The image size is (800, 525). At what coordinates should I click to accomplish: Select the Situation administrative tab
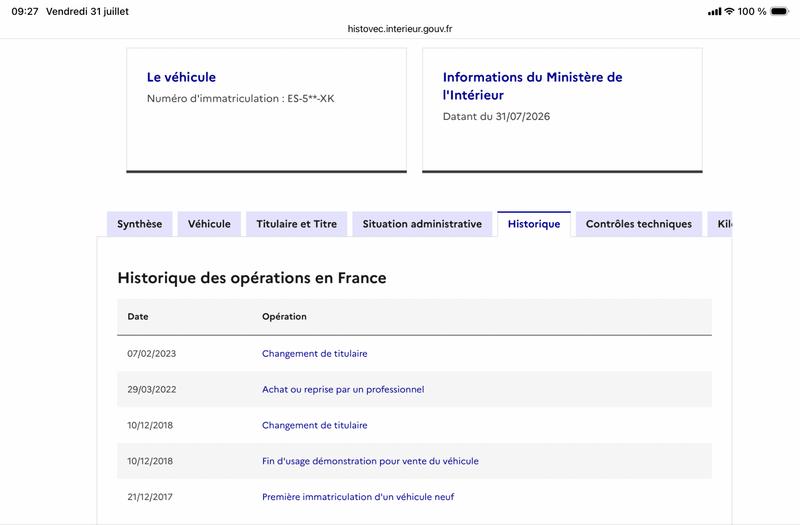422,224
